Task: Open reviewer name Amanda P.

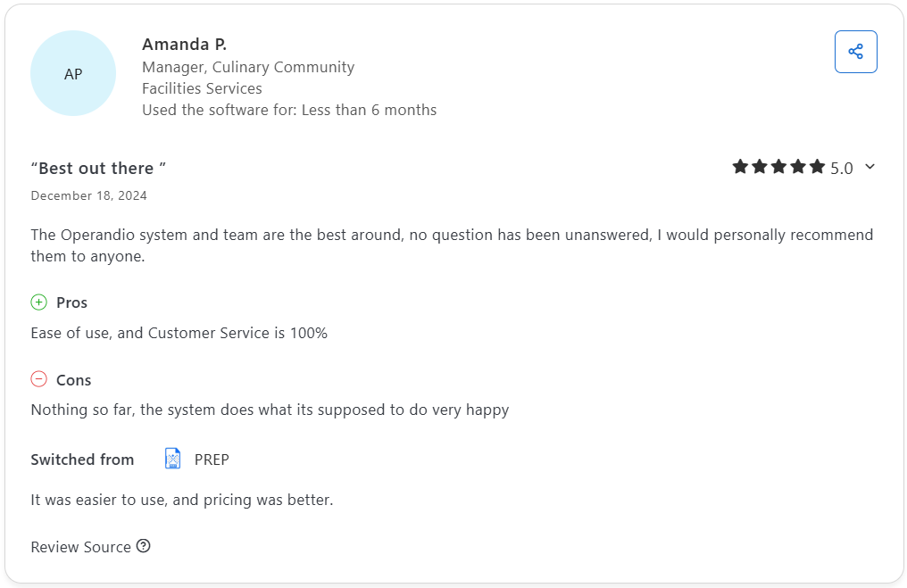Action: (184, 44)
